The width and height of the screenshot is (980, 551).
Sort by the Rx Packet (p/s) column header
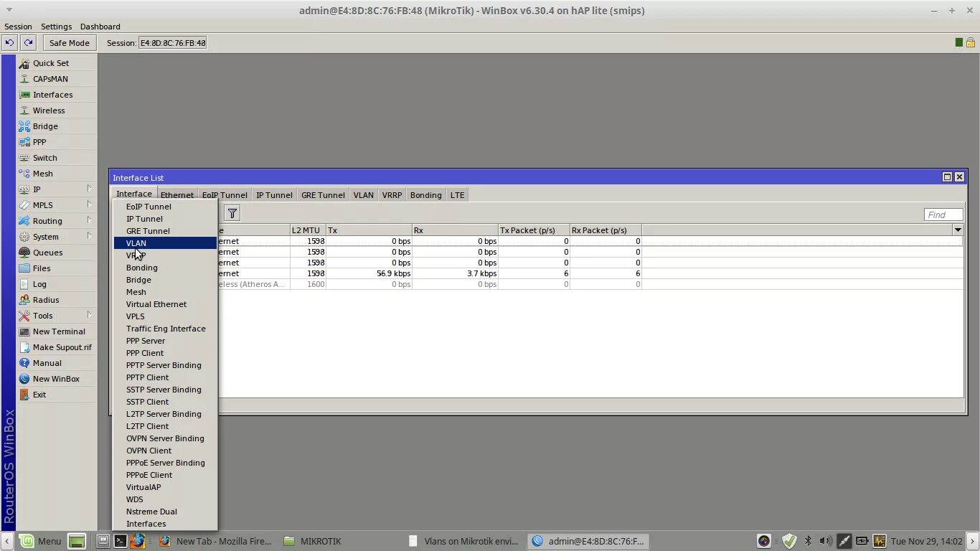pos(606,230)
